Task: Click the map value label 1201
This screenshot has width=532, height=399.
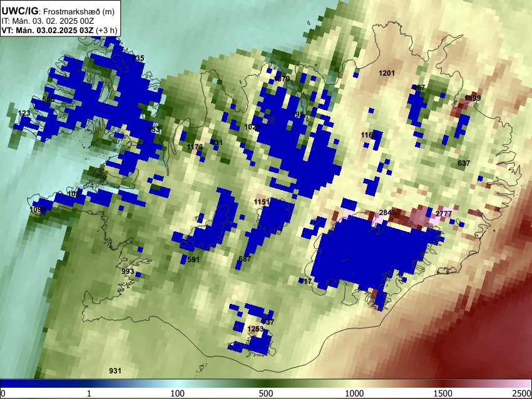Action: pos(386,73)
